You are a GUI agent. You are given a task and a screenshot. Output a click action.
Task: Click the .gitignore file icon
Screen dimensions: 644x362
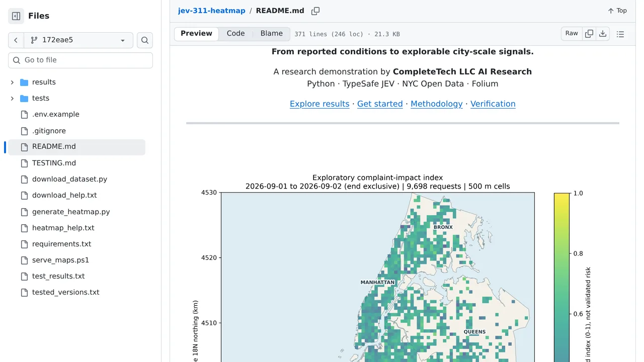[24, 131]
